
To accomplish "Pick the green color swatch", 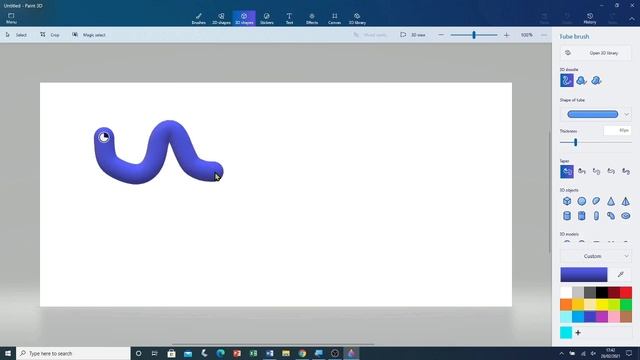I will coord(626,304).
